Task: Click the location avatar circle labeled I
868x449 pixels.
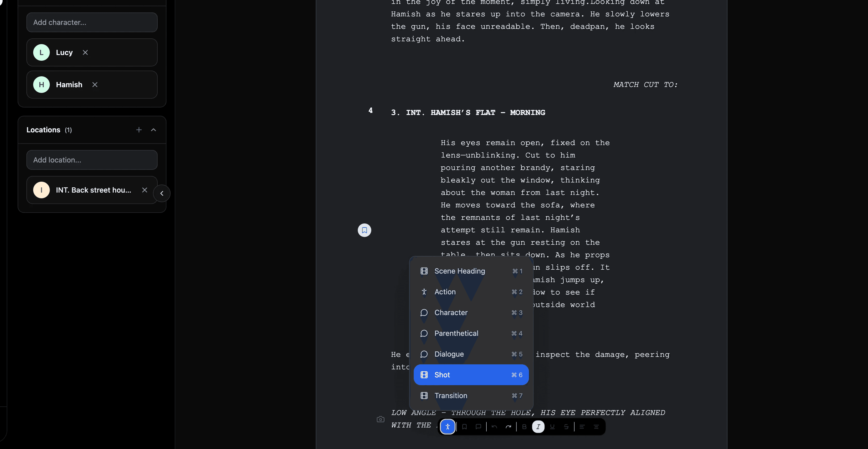Action: [41, 190]
